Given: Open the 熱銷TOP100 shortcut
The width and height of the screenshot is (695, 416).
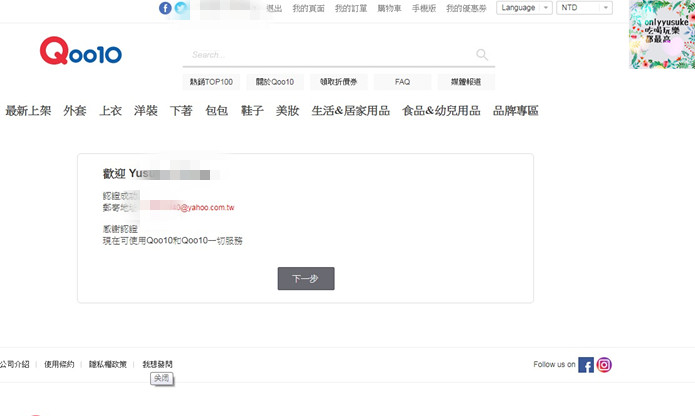Looking at the screenshot, I should (211, 82).
